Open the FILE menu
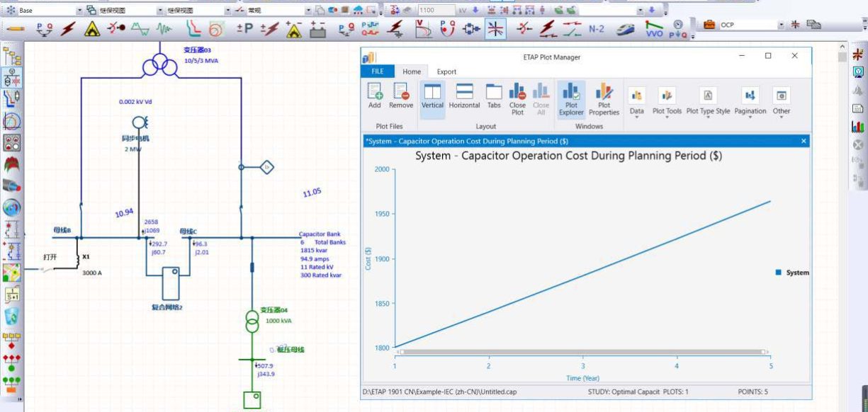The width and height of the screenshot is (868, 412). (378, 71)
